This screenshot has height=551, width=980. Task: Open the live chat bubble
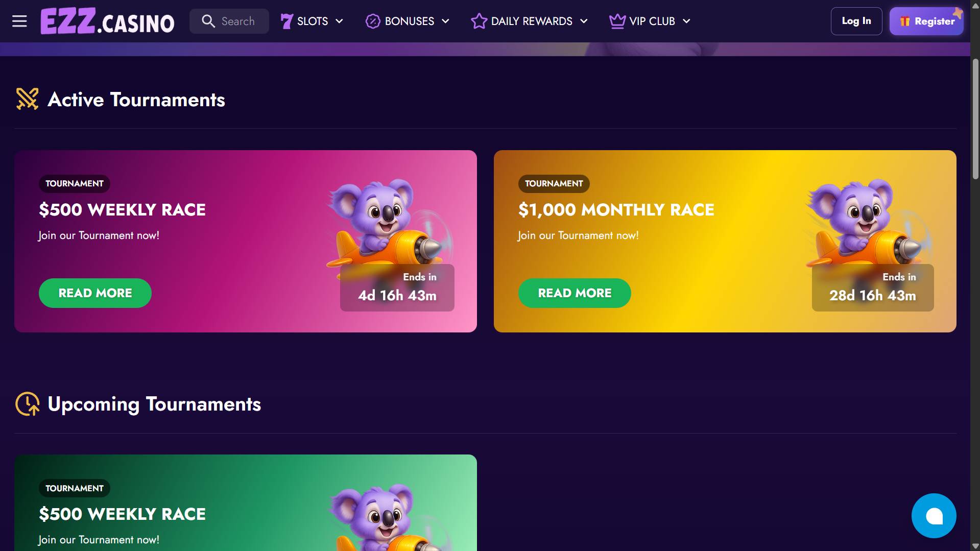pos(934,516)
